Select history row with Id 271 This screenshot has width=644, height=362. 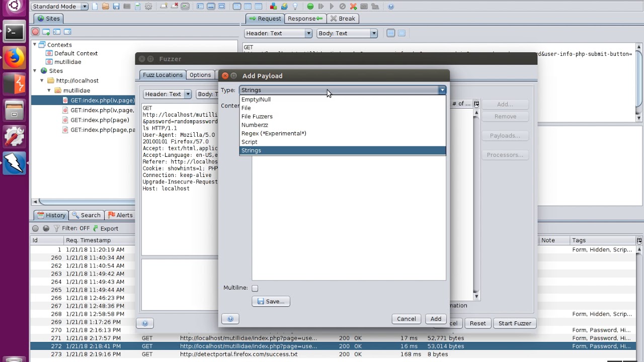point(332,338)
